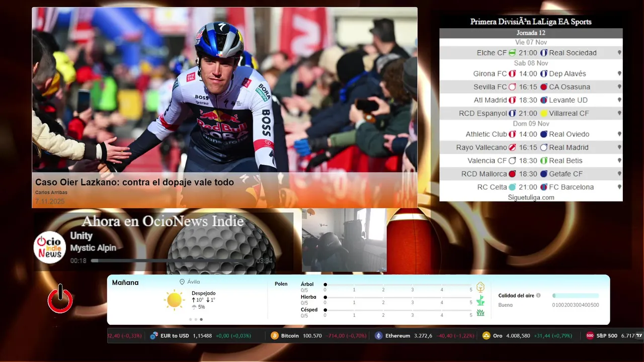Click the EUR to USD ticker label
The image size is (644, 362).
coord(175,336)
